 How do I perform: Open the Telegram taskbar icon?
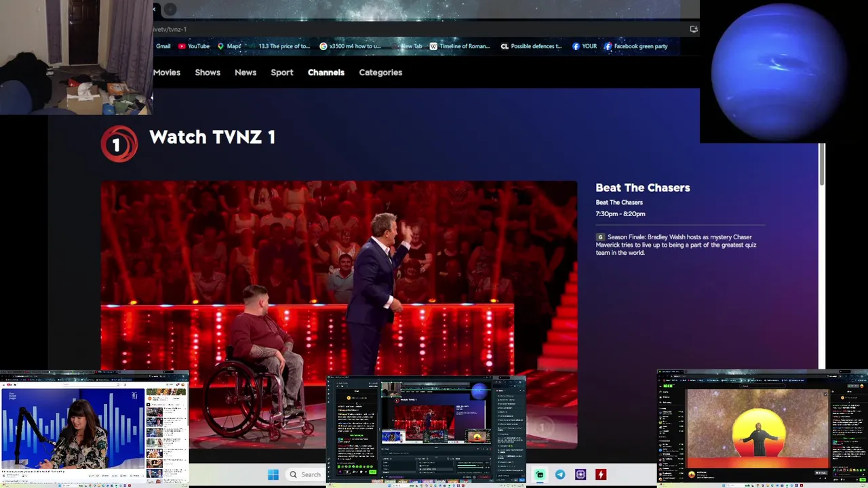[x=560, y=474]
